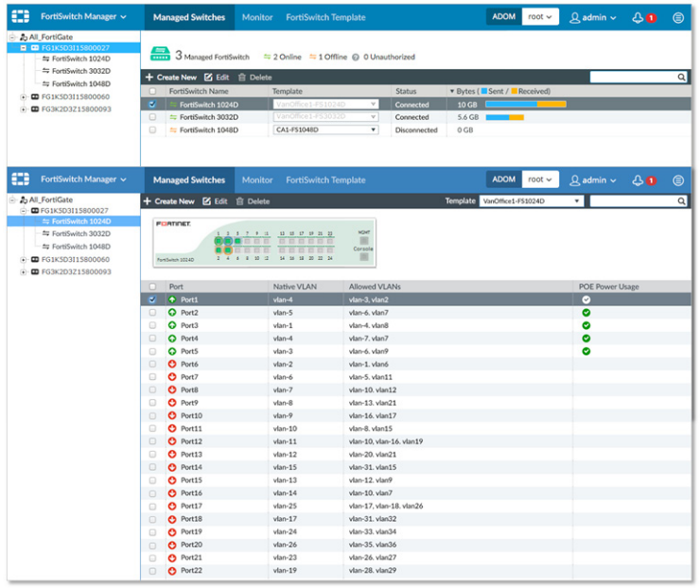The image size is (700, 588).
Task: Open the hamburger menu icon in top header
Action: tap(678, 17)
